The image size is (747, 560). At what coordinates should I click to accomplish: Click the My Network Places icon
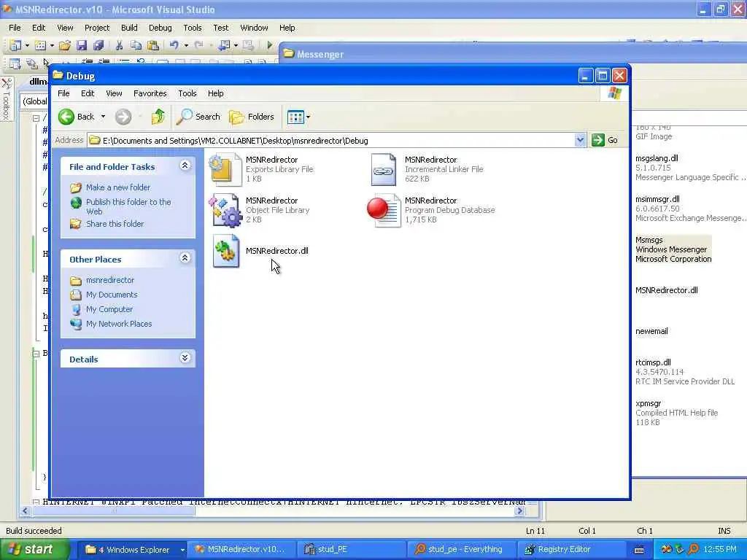[x=76, y=324]
